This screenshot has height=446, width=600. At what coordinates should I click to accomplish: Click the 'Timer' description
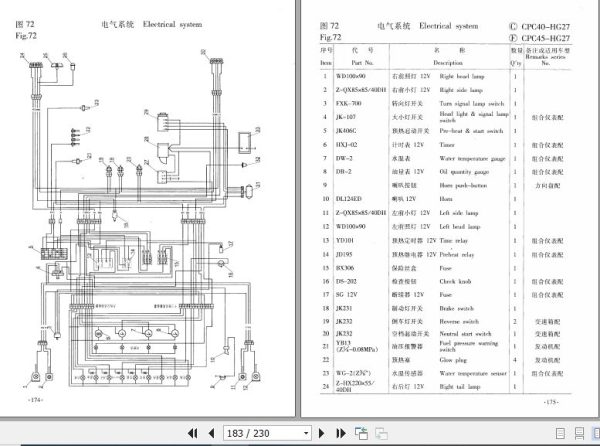coord(447,145)
